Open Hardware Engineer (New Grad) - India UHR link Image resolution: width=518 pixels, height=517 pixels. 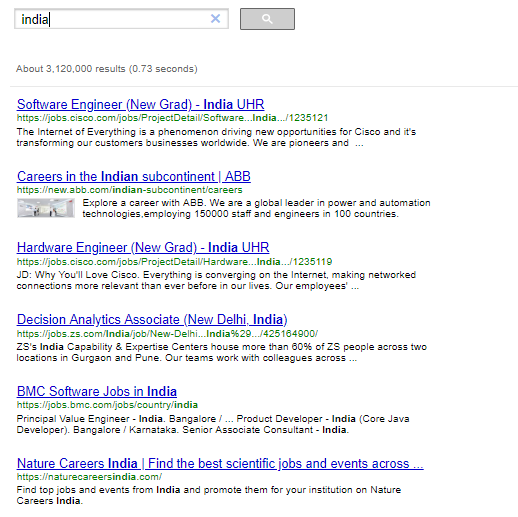pyautogui.click(x=143, y=247)
